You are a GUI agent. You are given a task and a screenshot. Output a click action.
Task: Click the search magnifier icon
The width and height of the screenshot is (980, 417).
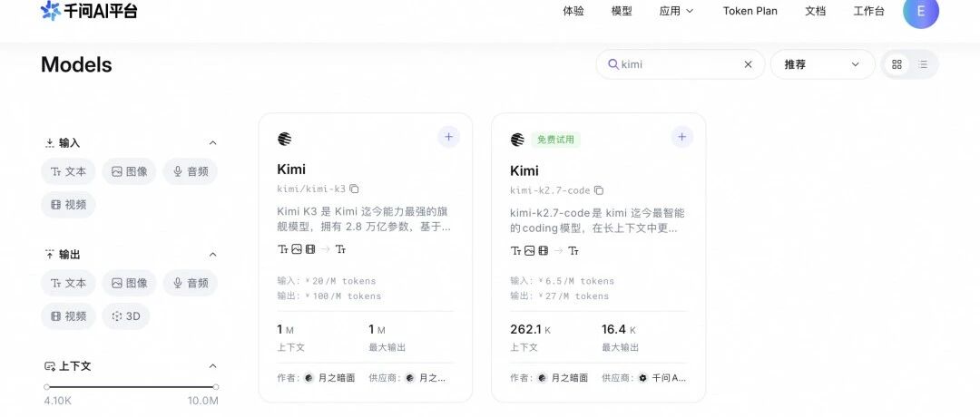coord(613,64)
